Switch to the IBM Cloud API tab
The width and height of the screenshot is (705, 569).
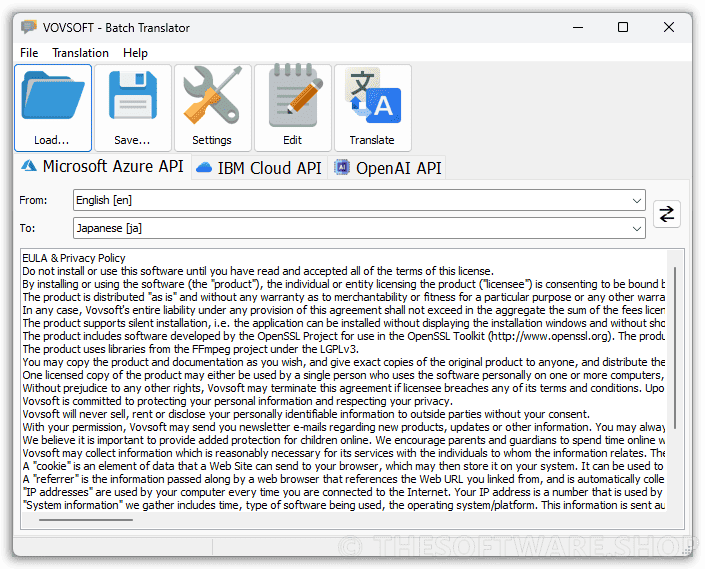(x=259, y=168)
